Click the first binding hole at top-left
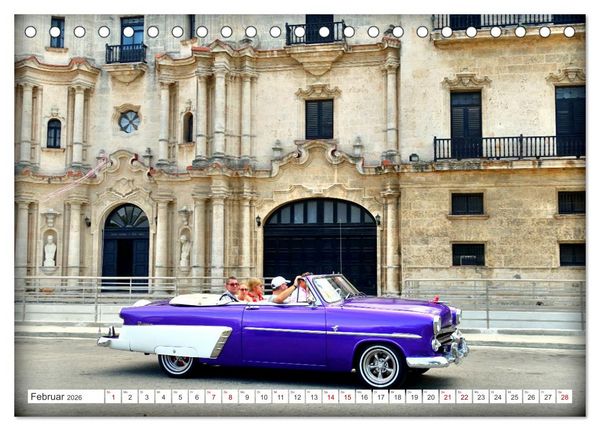 click(x=31, y=32)
